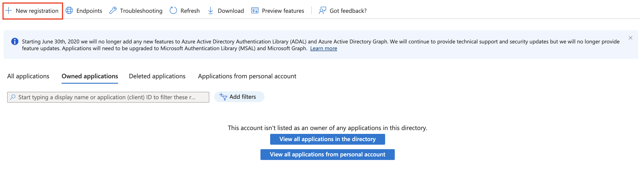
Task: Open Applications from personal account tab
Action: pos(247,76)
